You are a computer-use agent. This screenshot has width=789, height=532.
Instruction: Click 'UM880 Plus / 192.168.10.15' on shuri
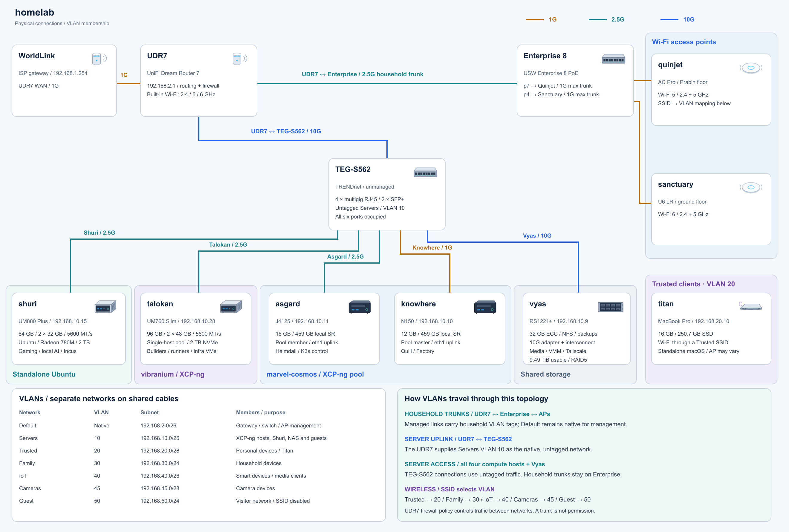[x=53, y=321]
